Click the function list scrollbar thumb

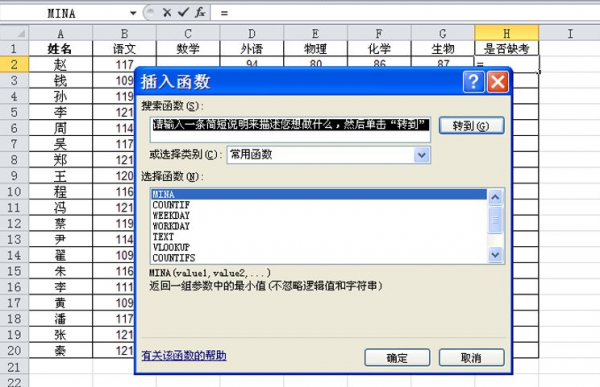click(495, 220)
